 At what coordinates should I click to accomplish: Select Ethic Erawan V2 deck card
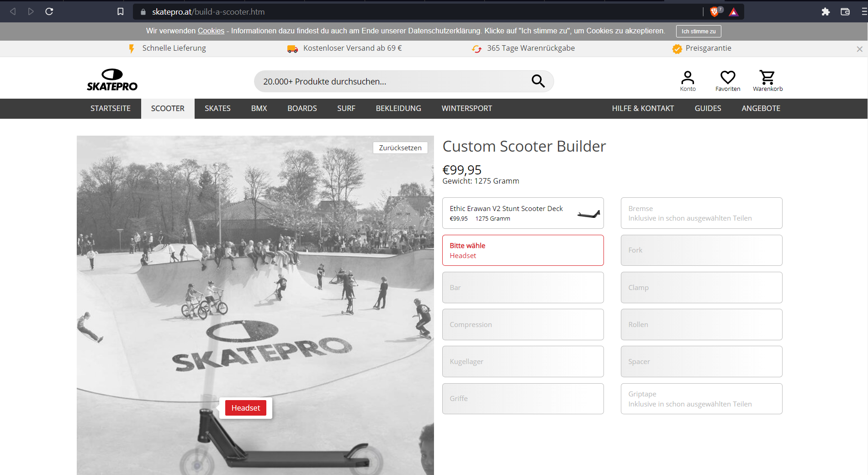pyautogui.click(x=523, y=213)
